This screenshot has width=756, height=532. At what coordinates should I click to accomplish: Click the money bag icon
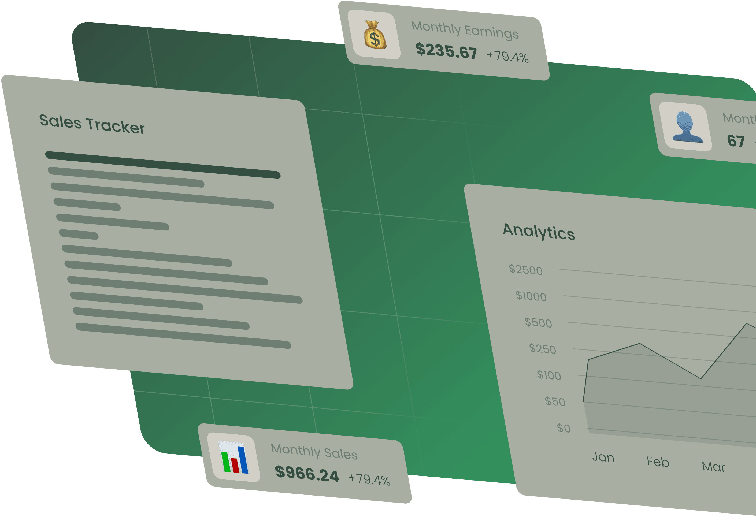tap(375, 35)
